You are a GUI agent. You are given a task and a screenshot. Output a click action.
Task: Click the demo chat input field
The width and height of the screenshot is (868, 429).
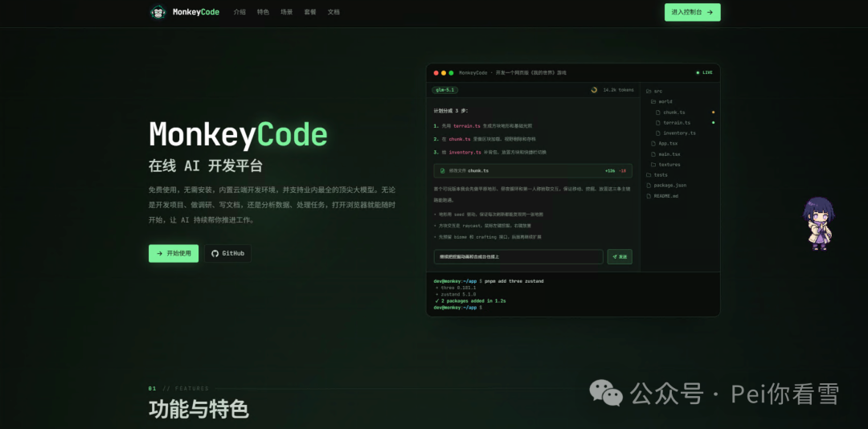click(518, 257)
